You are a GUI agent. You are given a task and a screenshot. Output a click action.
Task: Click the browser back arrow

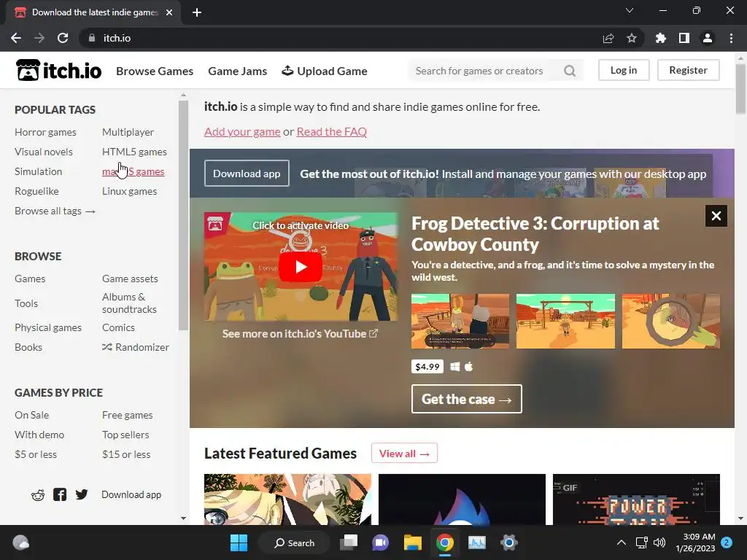click(x=16, y=38)
